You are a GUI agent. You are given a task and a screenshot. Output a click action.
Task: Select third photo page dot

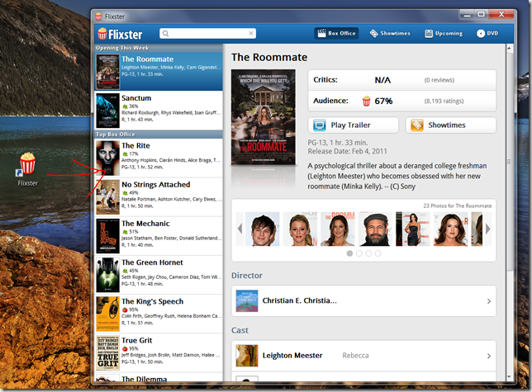pos(368,253)
